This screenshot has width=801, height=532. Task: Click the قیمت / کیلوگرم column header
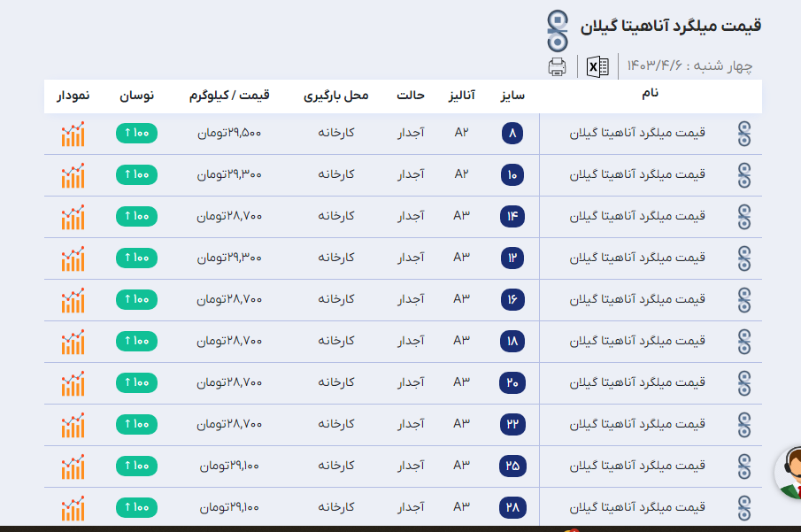click(x=229, y=96)
